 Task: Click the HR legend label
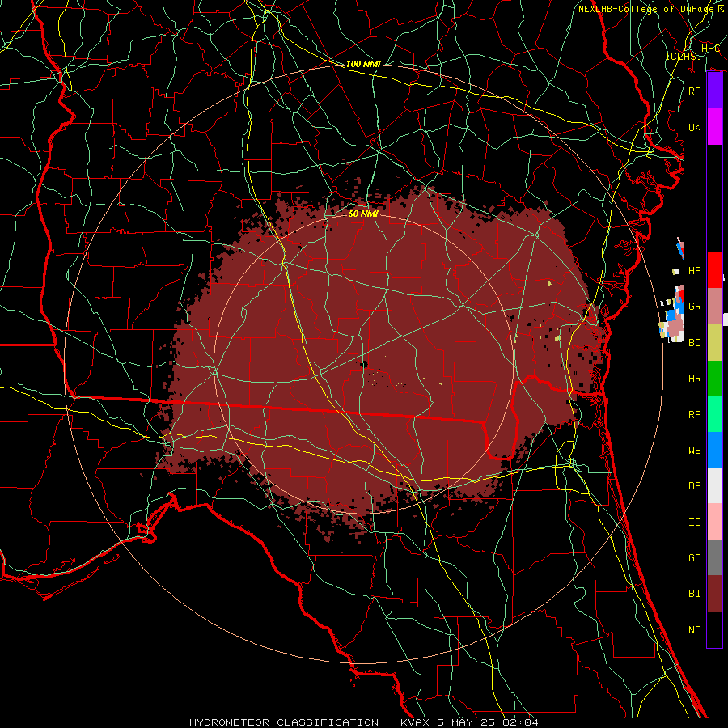(x=694, y=379)
